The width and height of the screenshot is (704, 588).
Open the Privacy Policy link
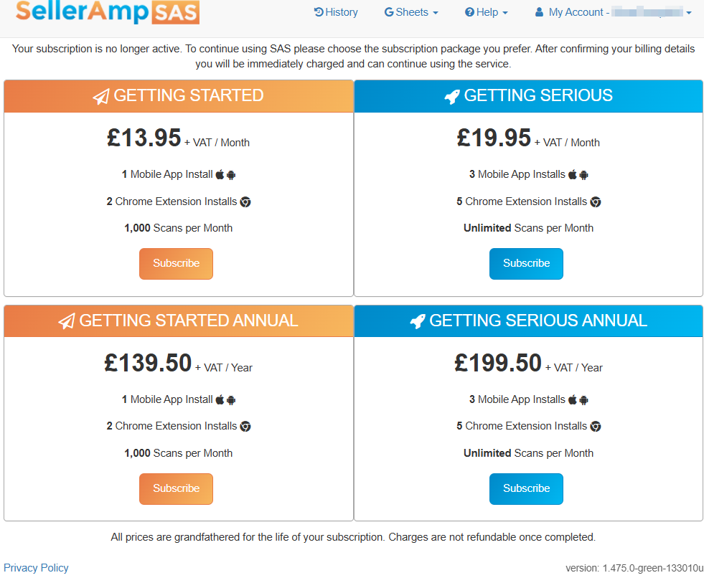coord(36,567)
